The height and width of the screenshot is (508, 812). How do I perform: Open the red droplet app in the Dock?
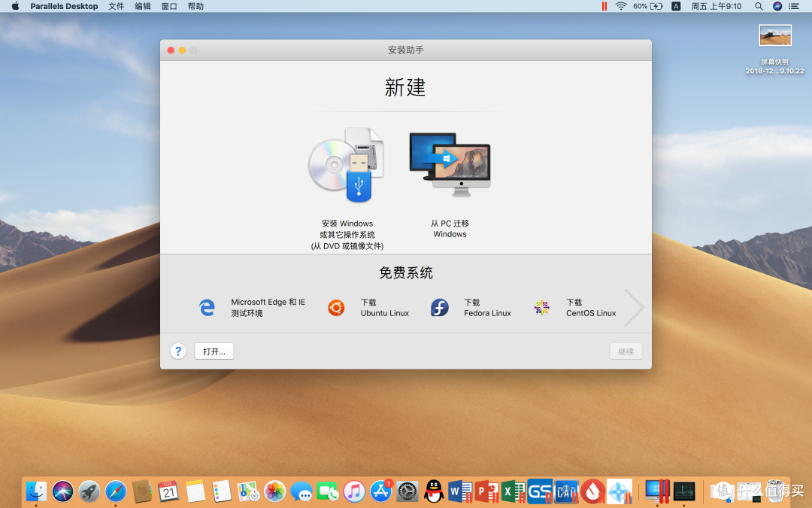click(x=593, y=491)
